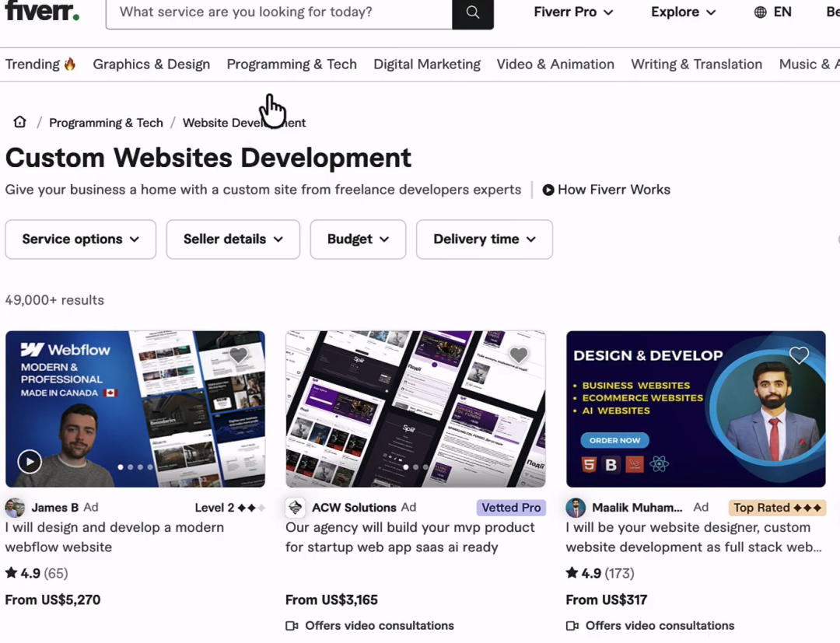
Task: Click the video consultation icon under ACW Solutions
Action: 292,626
